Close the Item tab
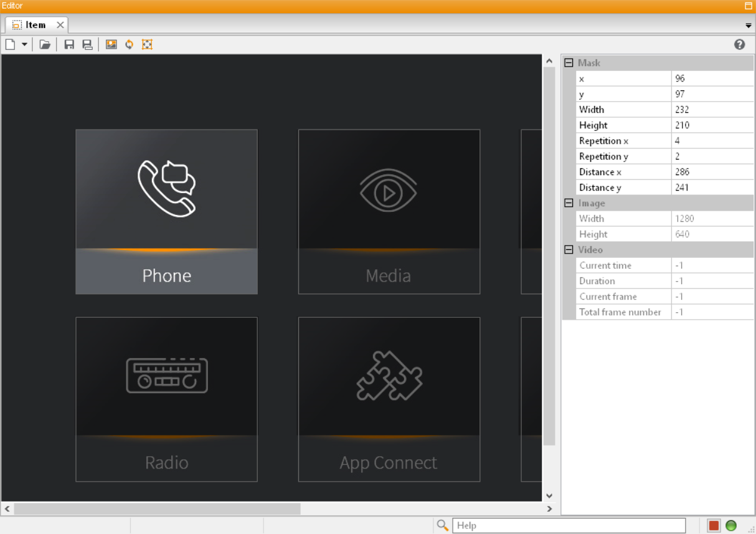 60,25
